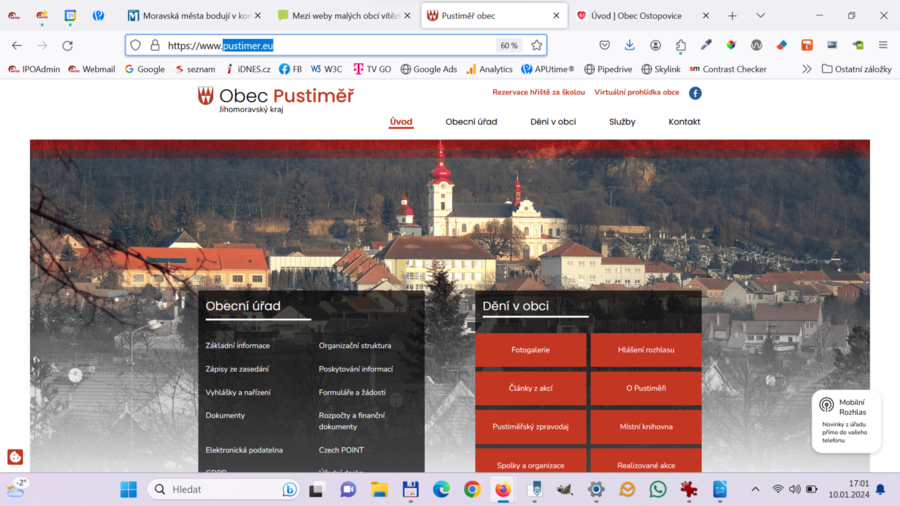Image resolution: width=900 pixels, height=506 pixels.
Task: Open WhatsApp from the taskbar
Action: coord(657,489)
